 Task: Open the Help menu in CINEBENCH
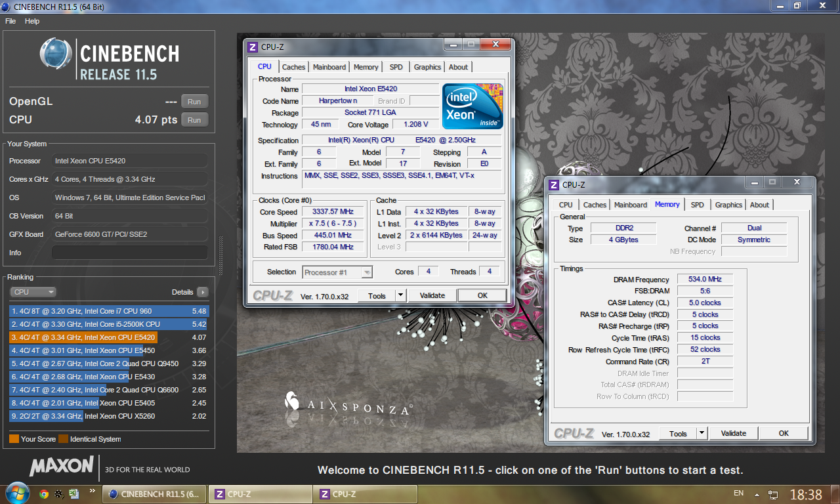32,21
